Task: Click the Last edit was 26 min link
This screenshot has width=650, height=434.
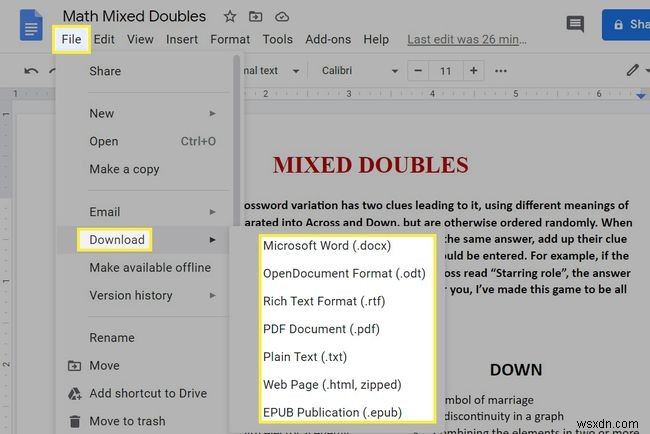Action: (467, 39)
